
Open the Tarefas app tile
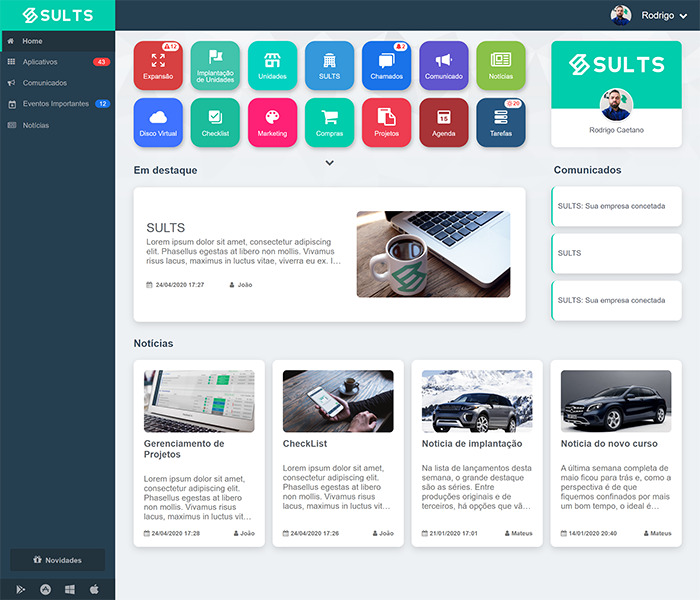click(x=501, y=123)
